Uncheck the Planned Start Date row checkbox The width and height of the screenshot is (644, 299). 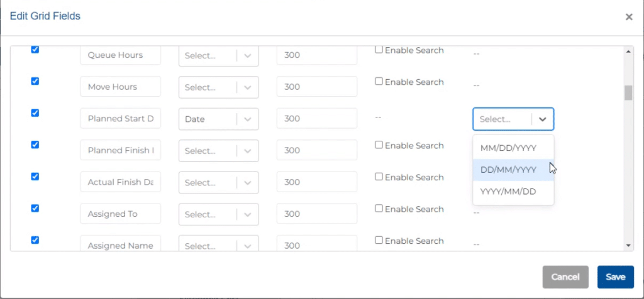tap(35, 113)
